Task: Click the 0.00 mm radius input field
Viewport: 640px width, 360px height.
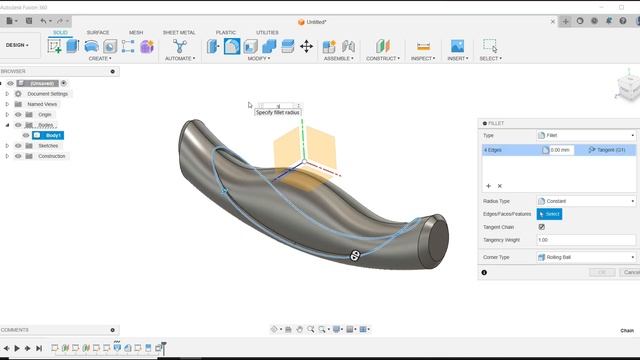Action: tap(561, 150)
